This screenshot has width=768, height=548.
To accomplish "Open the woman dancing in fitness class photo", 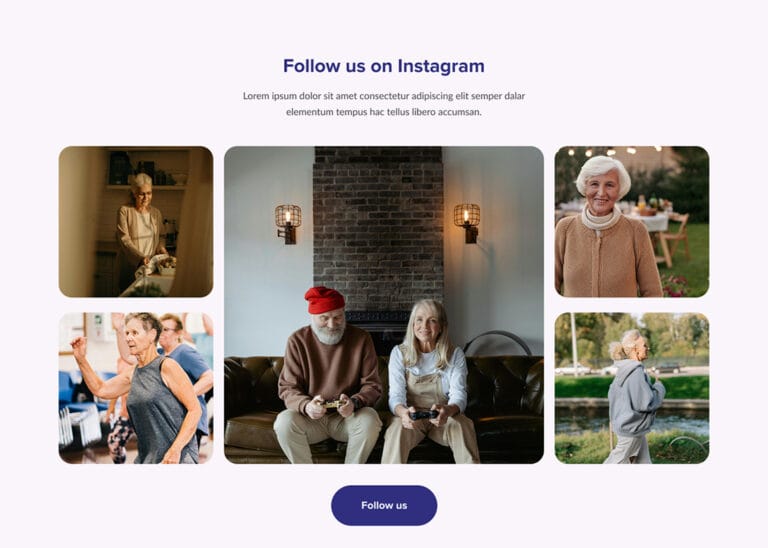I will (x=136, y=388).
